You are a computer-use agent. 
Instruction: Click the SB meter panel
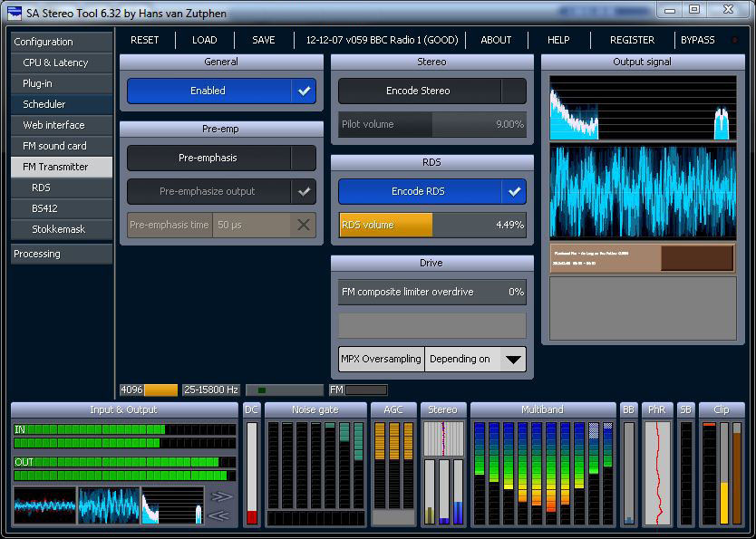686,465
